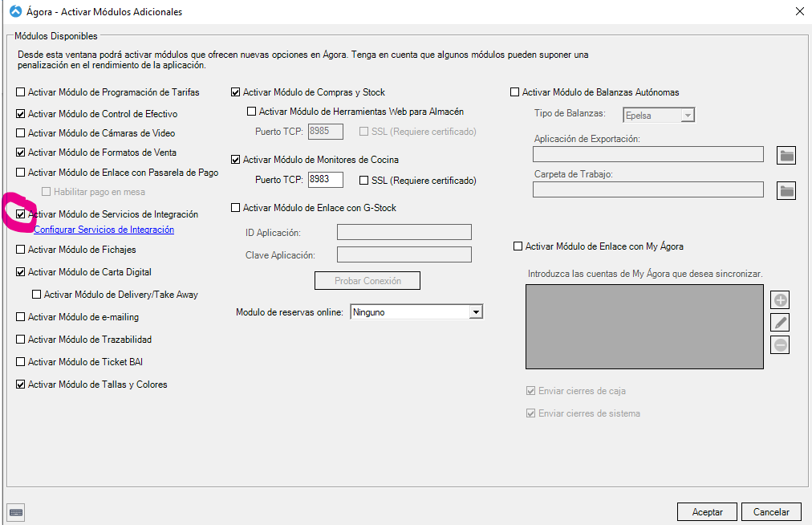Viewport: 812px width, 525px height.
Task: Enable Módulo de Enlace con My Ágora
Action: pos(518,246)
